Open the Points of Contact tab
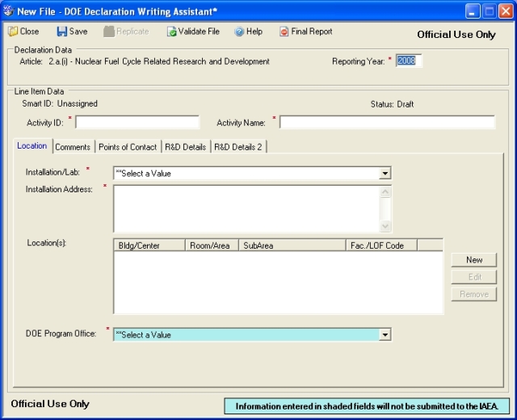517x420 pixels. pyautogui.click(x=128, y=147)
